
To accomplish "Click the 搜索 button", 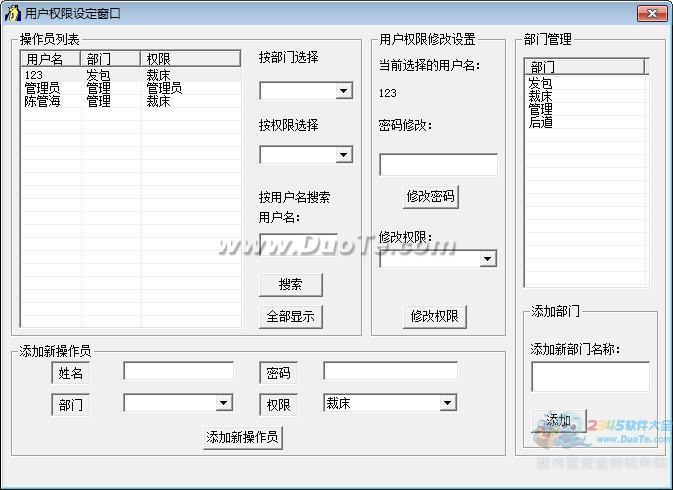I will pos(290,285).
